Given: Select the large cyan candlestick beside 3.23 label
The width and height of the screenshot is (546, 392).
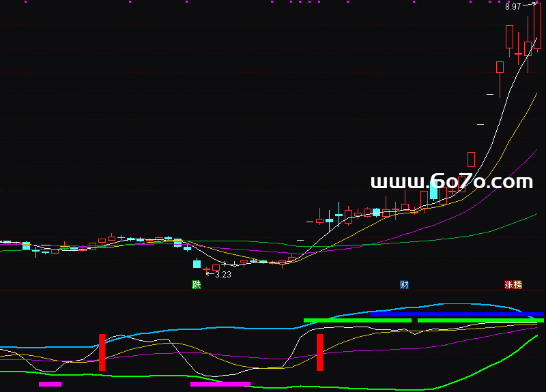Looking at the screenshot, I should 197,263.
